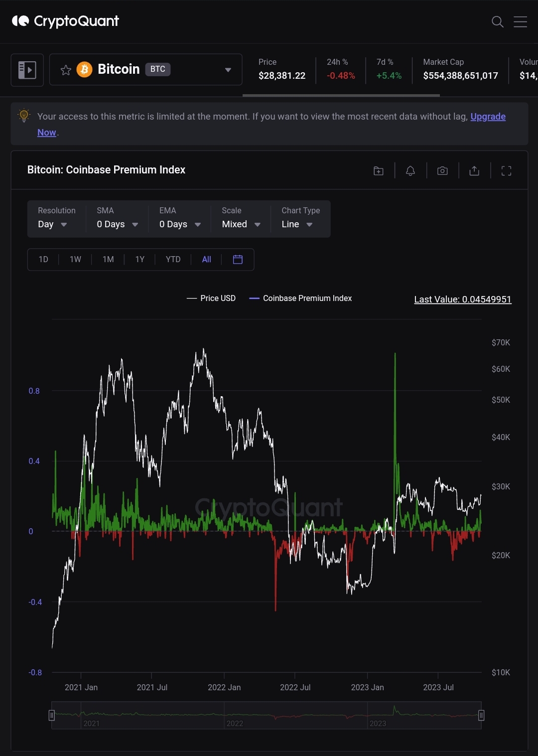
Task: Open the hamburger menu
Action: click(520, 21)
